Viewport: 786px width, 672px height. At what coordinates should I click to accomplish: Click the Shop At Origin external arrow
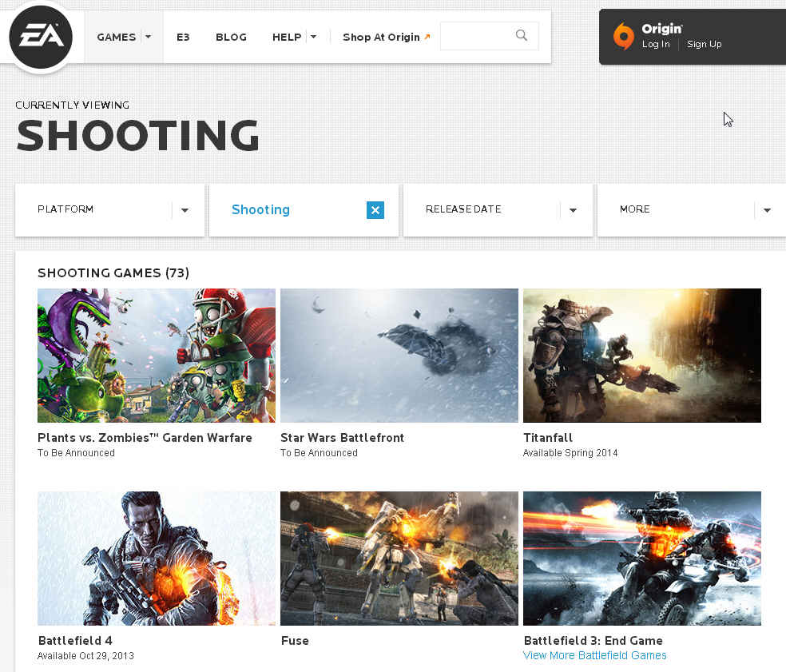pyautogui.click(x=427, y=37)
